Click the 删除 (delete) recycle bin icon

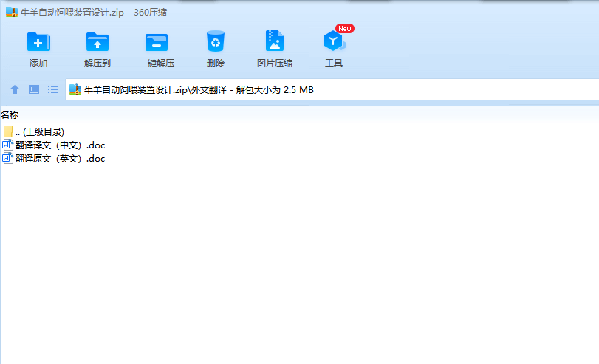tap(216, 41)
